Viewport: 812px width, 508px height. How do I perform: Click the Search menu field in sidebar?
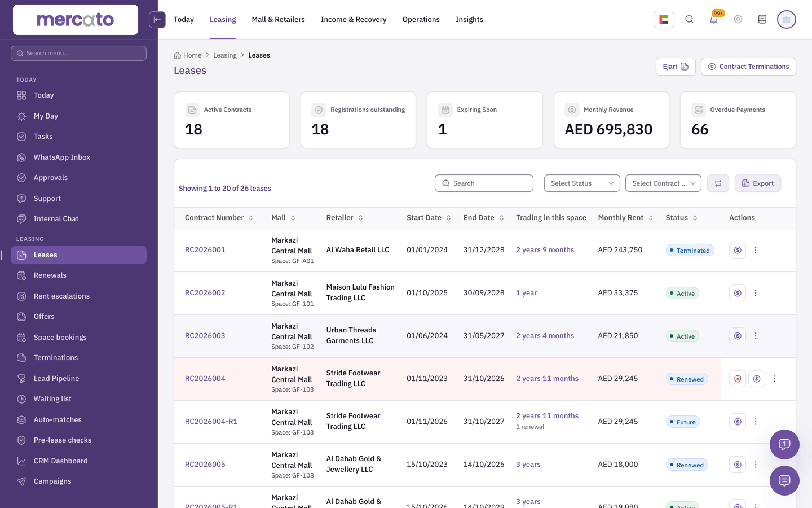click(78, 53)
